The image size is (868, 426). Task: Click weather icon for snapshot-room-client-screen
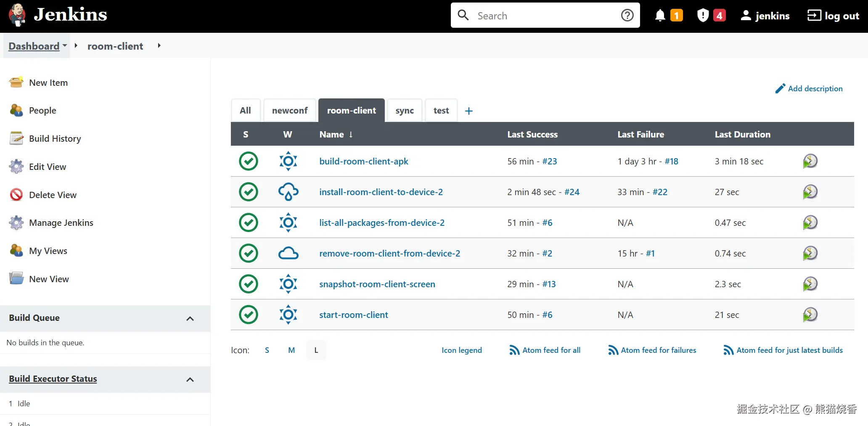288,284
